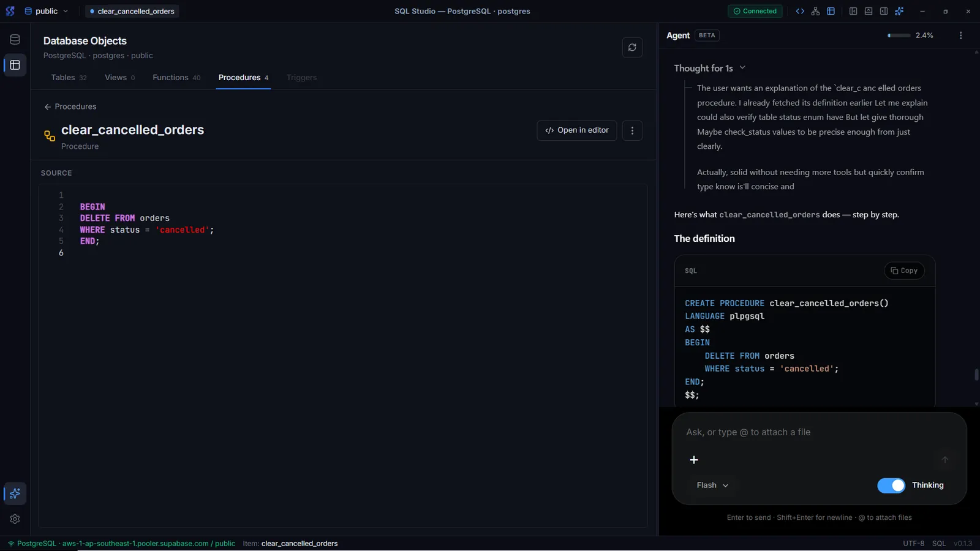Click the v0.1.3 version label

pyautogui.click(x=962, y=544)
